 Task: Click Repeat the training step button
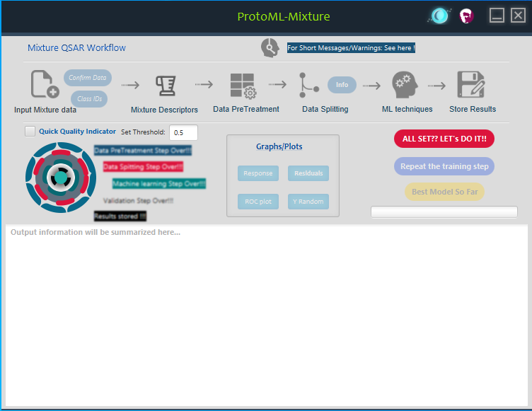coord(444,166)
